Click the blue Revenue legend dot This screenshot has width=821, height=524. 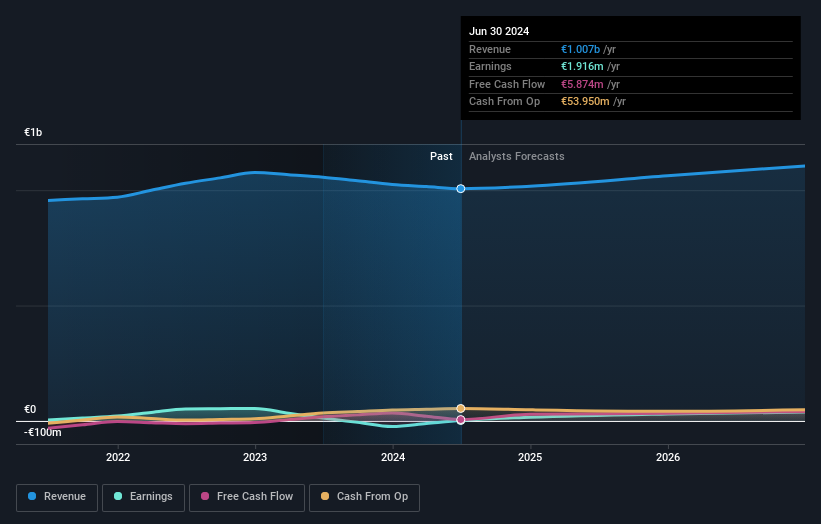32,496
